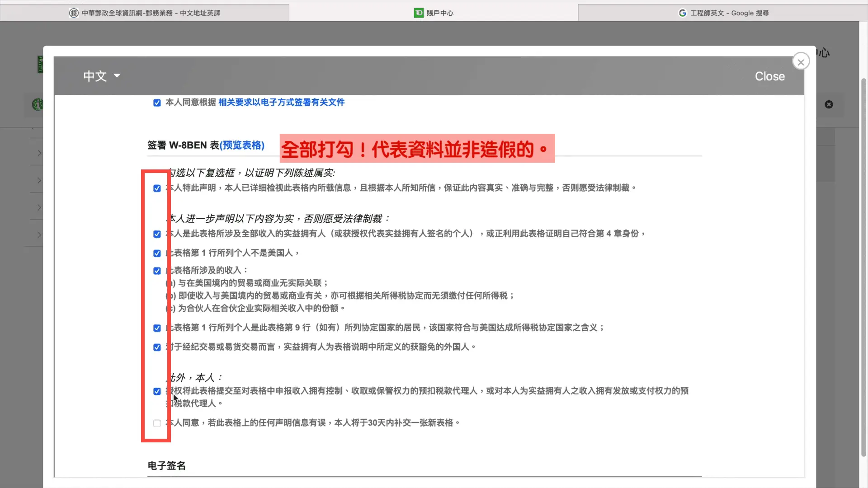The width and height of the screenshot is (868, 488).
Task: Uncheck the electronic signing consent checkbox
Action: point(157,103)
